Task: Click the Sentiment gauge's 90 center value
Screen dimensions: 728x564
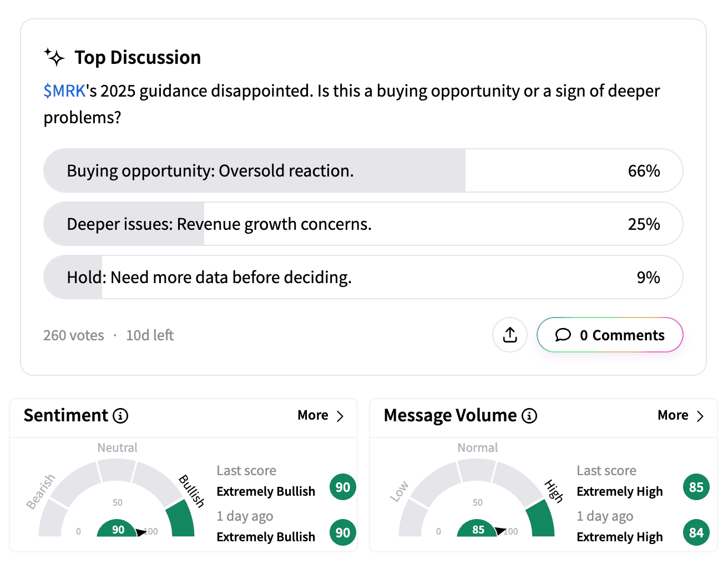Action: point(118,530)
